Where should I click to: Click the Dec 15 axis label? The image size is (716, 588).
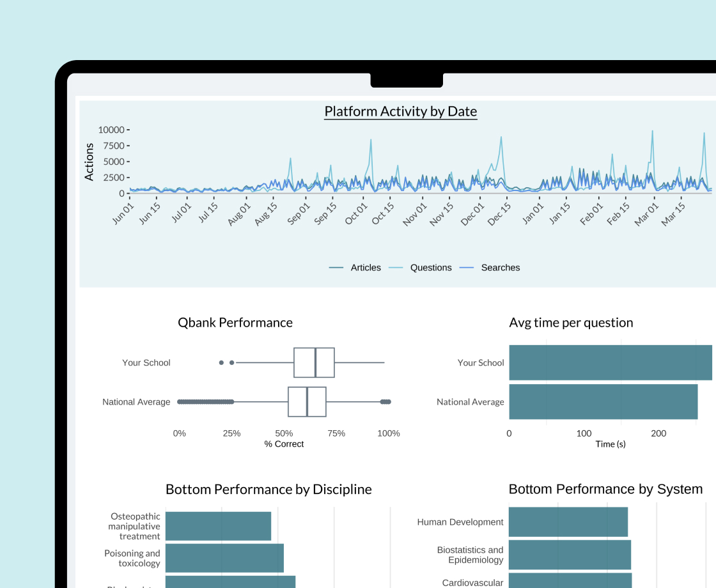point(499,213)
